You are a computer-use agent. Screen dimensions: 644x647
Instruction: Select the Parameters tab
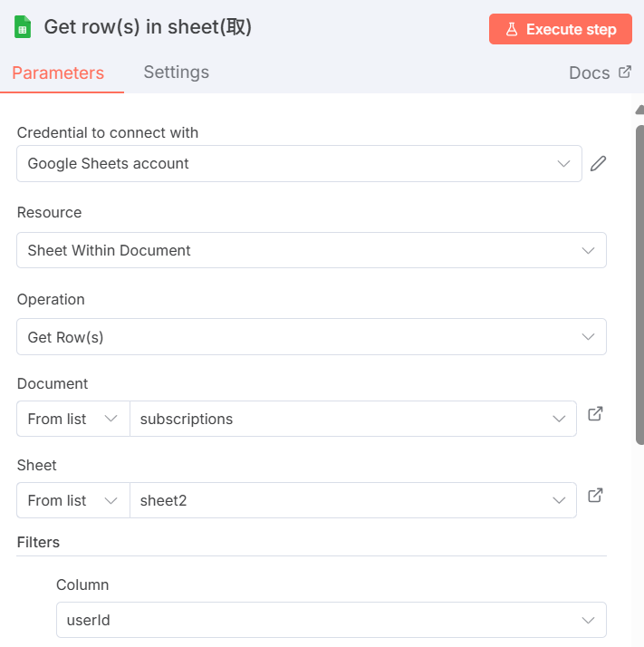[x=58, y=73]
